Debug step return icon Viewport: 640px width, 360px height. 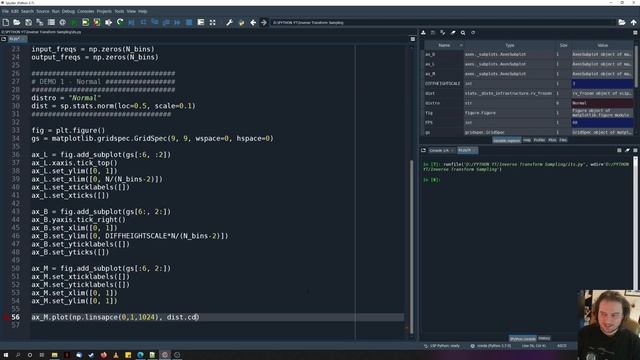(x=166, y=22)
